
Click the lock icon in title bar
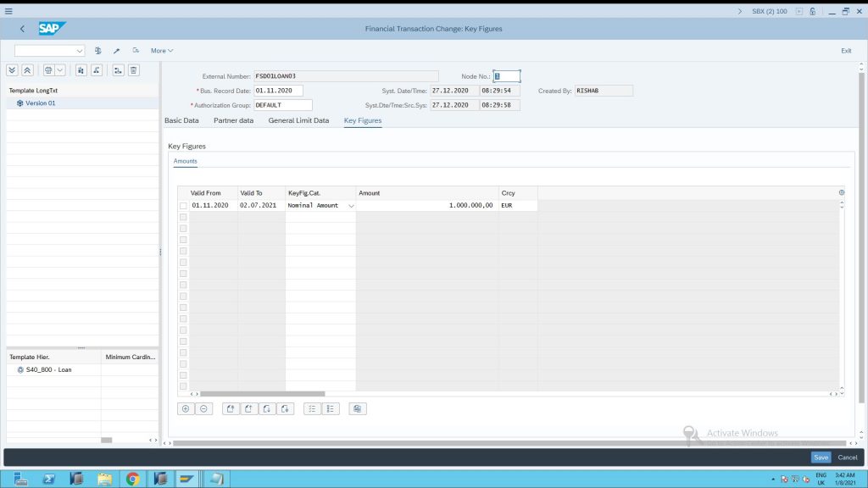(813, 11)
